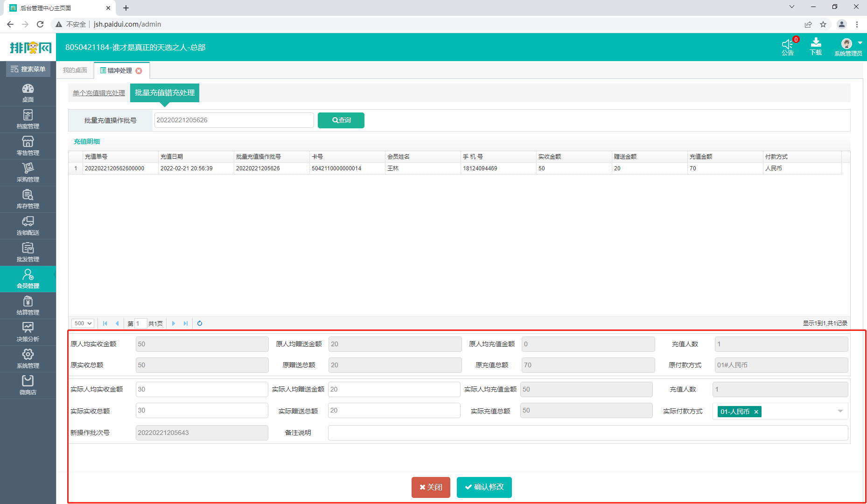This screenshot has height=504, width=867.
Task: Select the 批量充值错充处理 tab
Action: 165,92
